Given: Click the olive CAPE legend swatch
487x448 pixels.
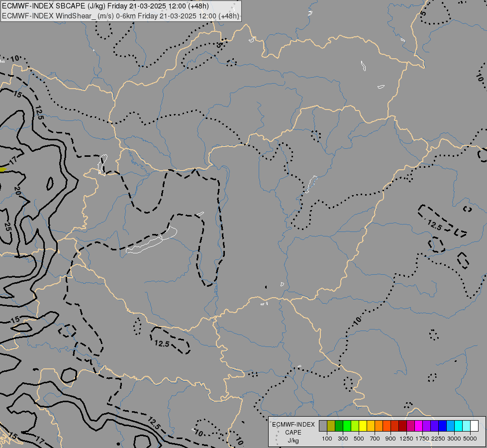Looking at the screenshot, I should pyautogui.click(x=331, y=426).
